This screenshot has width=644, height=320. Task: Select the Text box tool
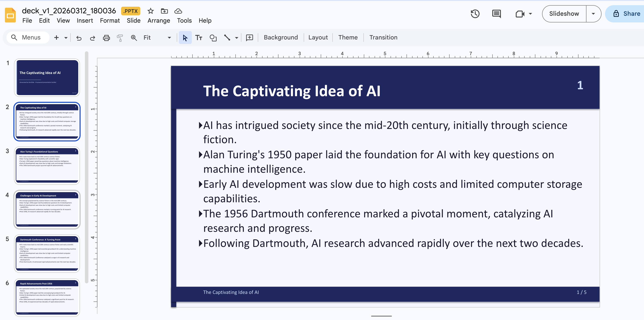pos(199,38)
